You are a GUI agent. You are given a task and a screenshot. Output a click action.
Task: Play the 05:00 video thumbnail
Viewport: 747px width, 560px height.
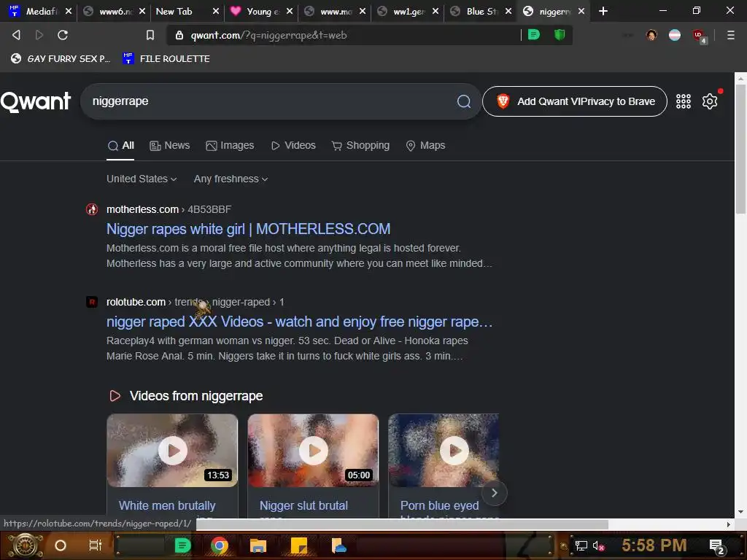tap(313, 451)
